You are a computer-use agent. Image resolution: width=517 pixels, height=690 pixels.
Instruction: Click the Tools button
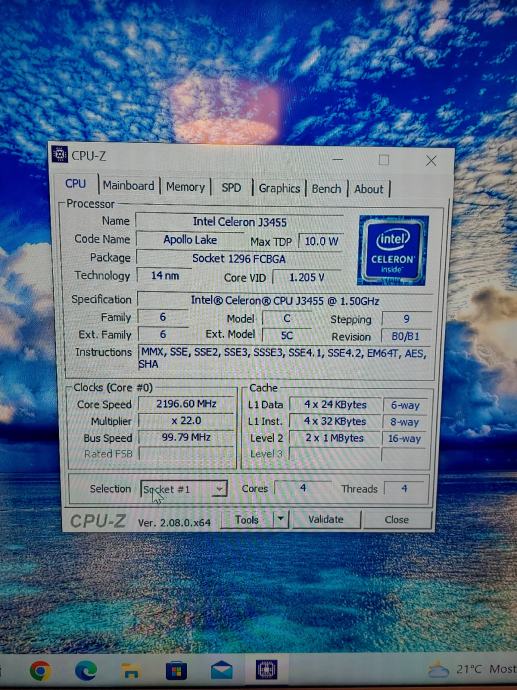tap(247, 520)
